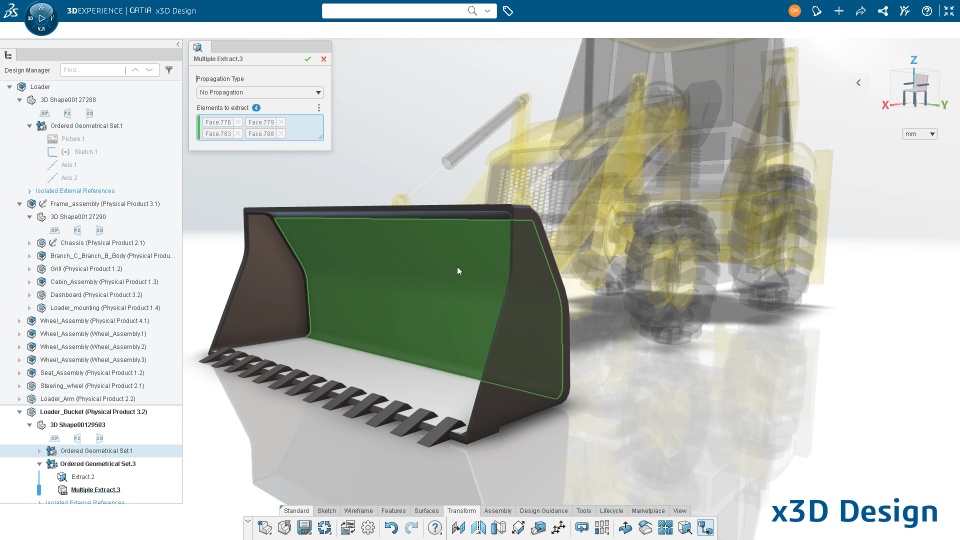Image resolution: width=960 pixels, height=540 pixels.
Task: Select Loader_Arm (Physical Product 2.2)
Action: pyautogui.click(x=88, y=399)
